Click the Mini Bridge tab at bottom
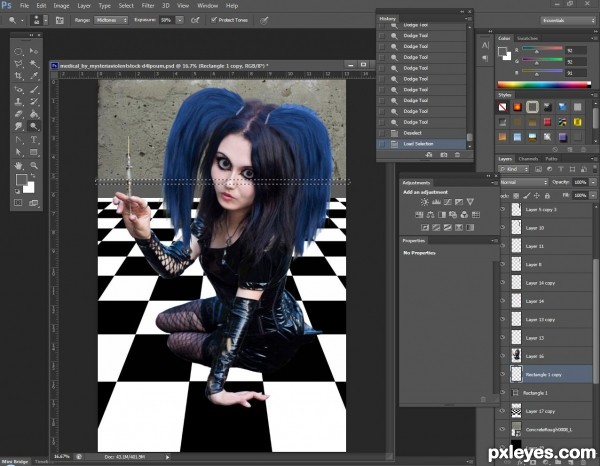This screenshot has width=600, height=466. (x=16, y=461)
